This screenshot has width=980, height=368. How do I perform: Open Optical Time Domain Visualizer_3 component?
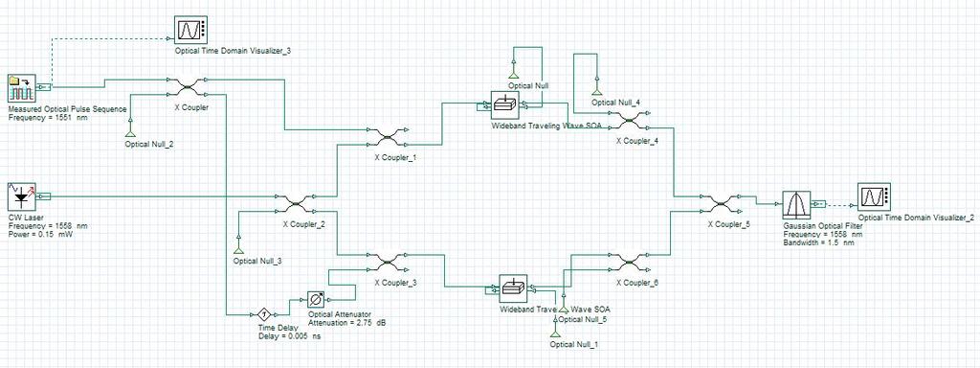pyautogui.click(x=190, y=30)
